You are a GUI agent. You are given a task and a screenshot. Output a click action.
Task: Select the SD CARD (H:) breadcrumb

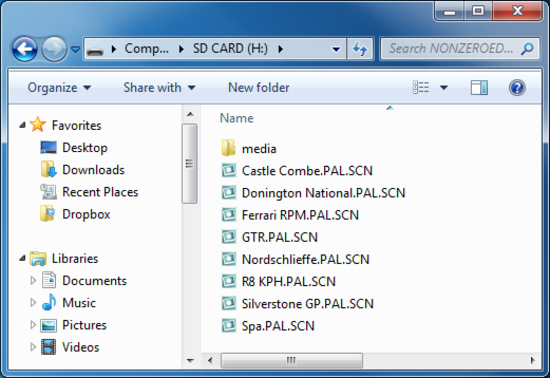[x=230, y=48]
